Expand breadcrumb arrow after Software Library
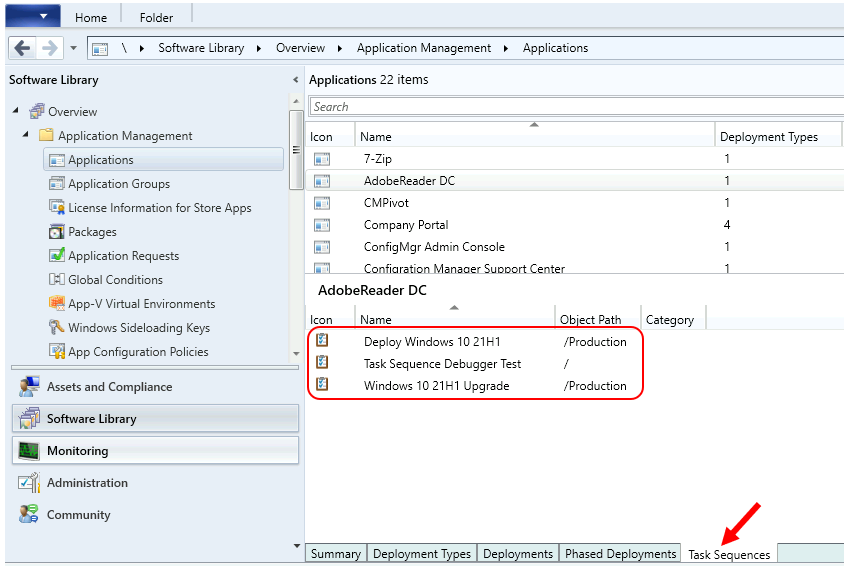This screenshot has height=566, width=852. click(x=259, y=48)
